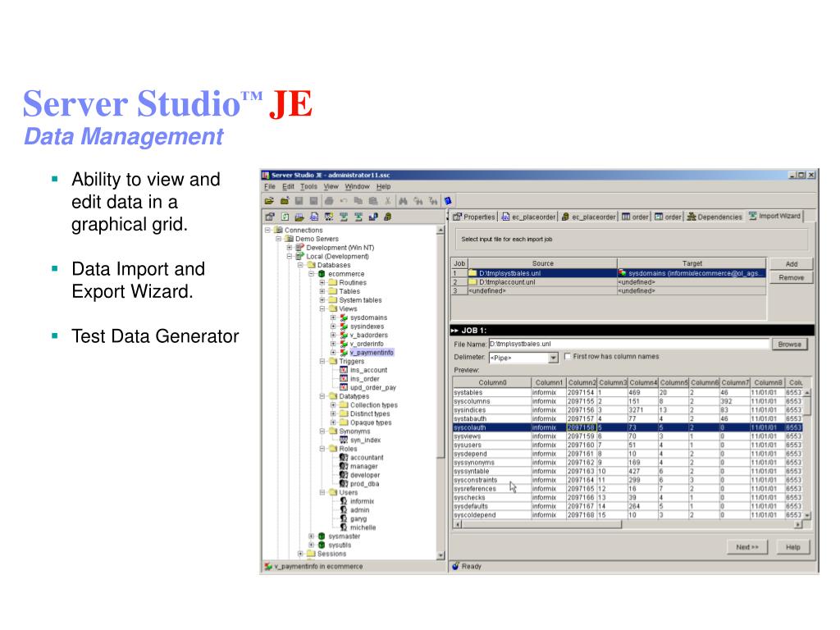
Task: Click the accountant role icon
Action: click(x=344, y=458)
